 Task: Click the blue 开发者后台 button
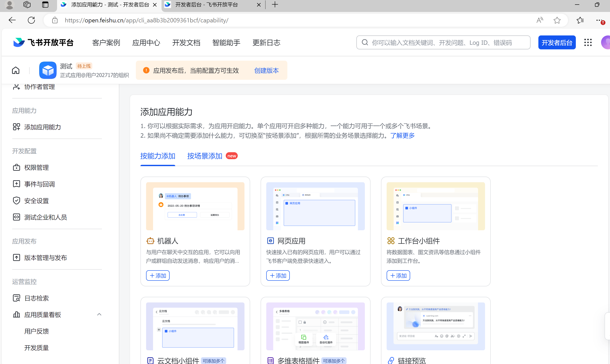point(557,42)
